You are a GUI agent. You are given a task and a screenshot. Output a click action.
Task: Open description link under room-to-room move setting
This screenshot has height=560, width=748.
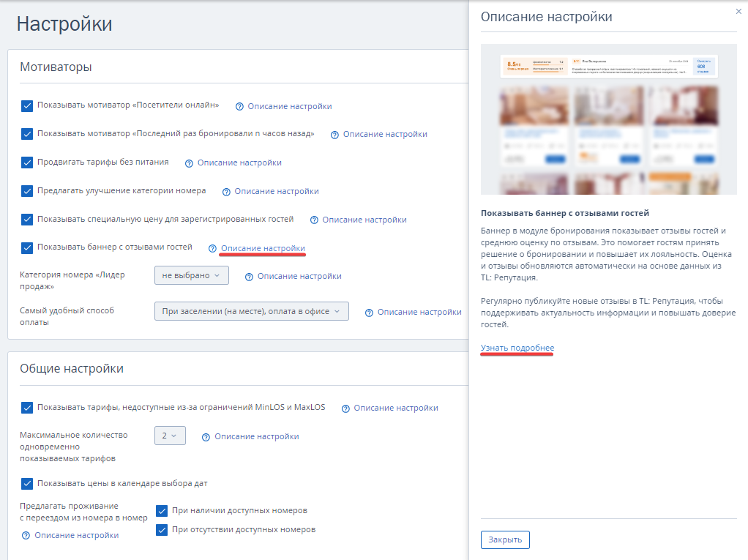pos(76,536)
